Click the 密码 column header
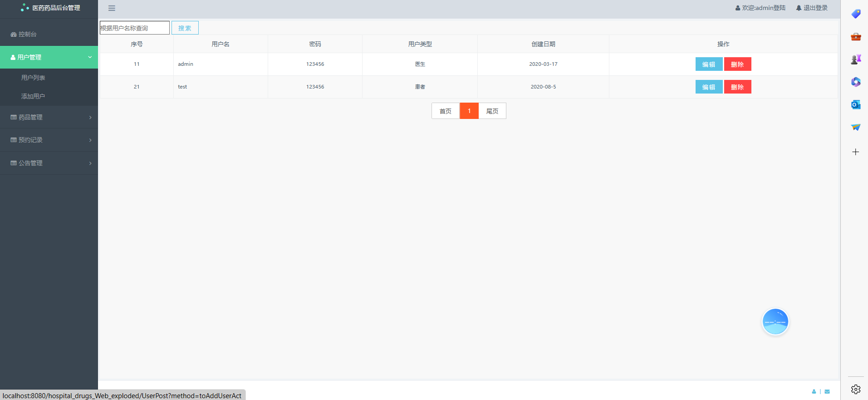 (315, 44)
